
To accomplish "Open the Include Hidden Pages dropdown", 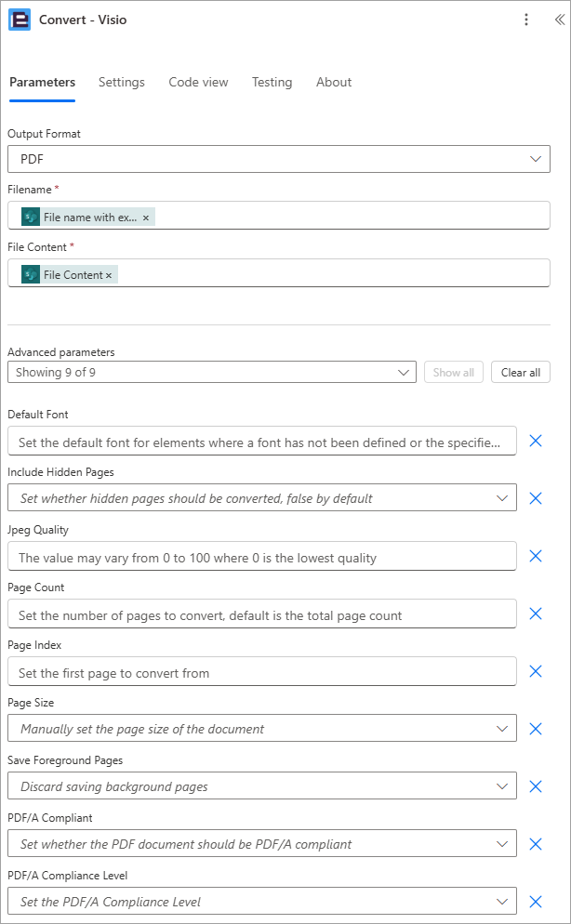I will tap(262, 498).
